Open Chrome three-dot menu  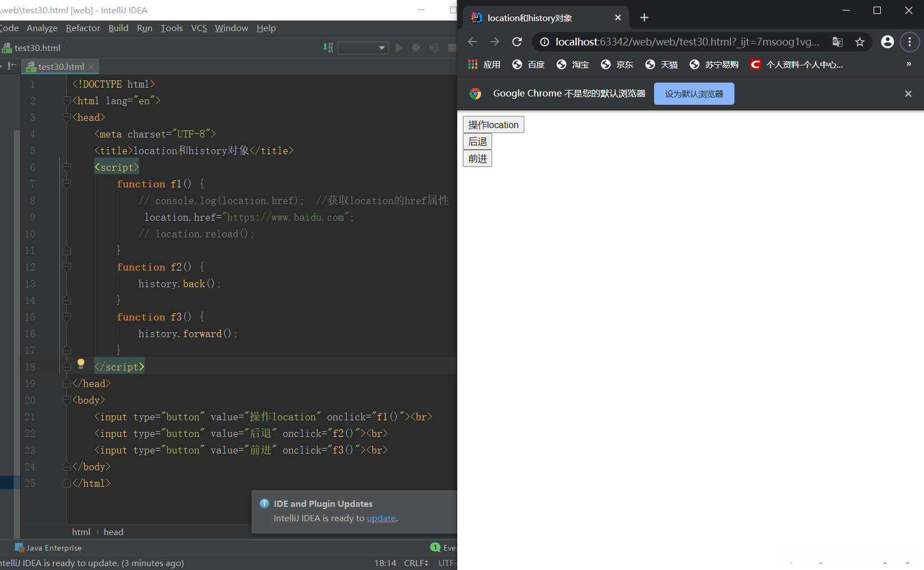pyautogui.click(x=909, y=42)
